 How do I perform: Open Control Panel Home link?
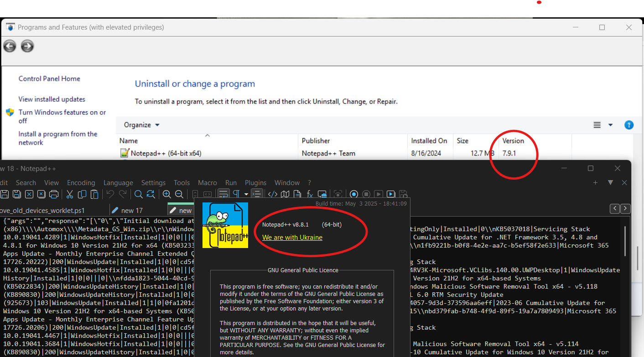coord(49,78)
